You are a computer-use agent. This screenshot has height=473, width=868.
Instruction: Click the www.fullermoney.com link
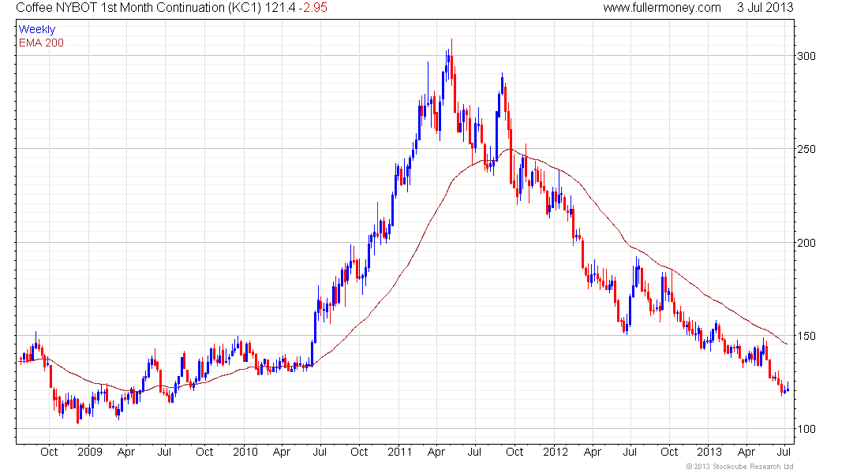(x=661, y=8)
